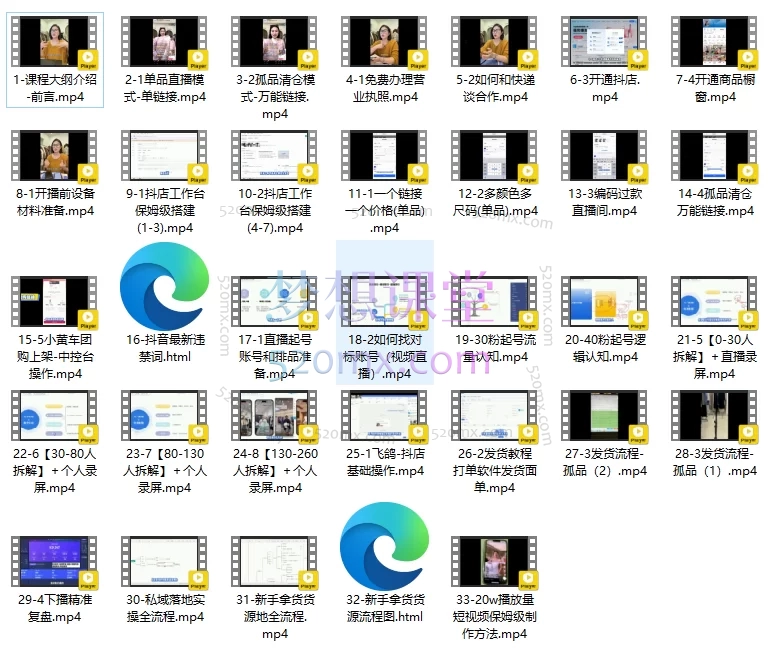This screenshot has height=651, width=773.
Task: Select video icon 9-1抖店工作台保姆级搭建(1-3).mp4
Action: (164, 156)
